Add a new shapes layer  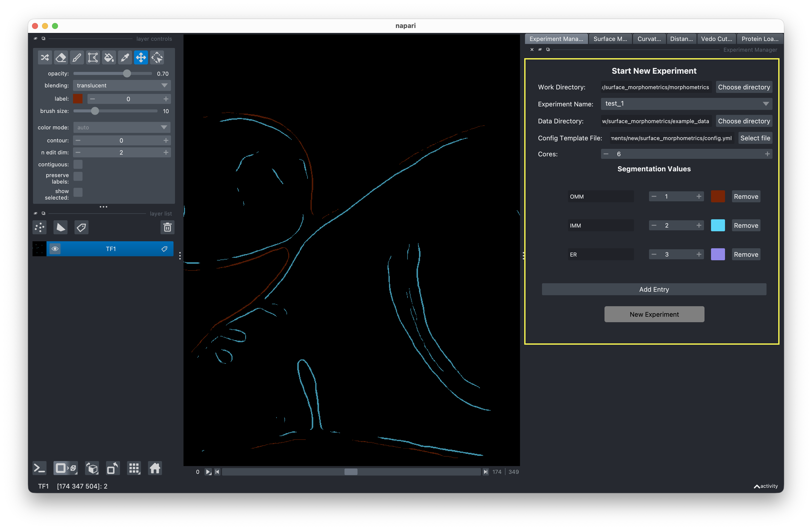pyautogui.click(x=60, y=227)
